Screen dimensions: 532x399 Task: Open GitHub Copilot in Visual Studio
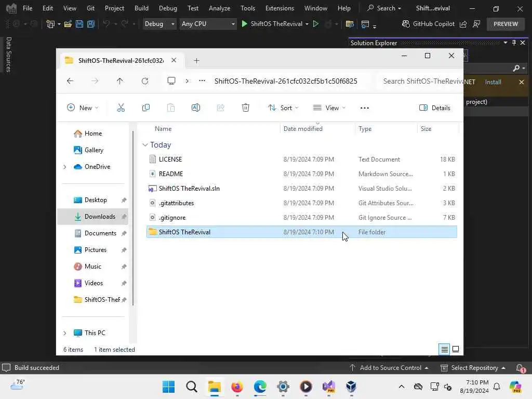[428, 24]
